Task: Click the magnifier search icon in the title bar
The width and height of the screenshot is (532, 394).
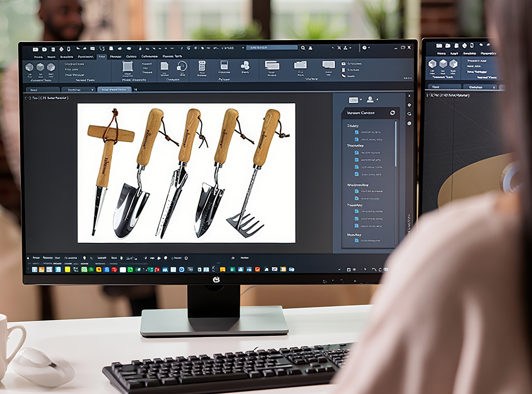Action: tap(303, 48)
